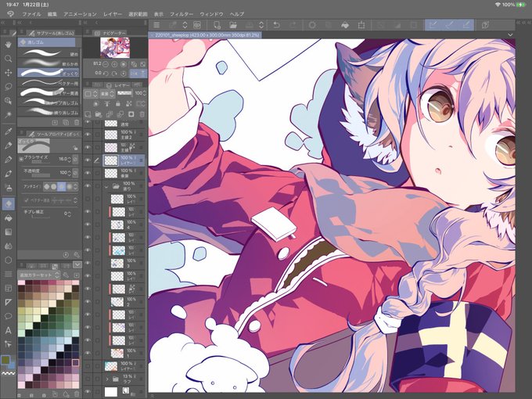Open the hamburger menu in command bar

(156, 25)
